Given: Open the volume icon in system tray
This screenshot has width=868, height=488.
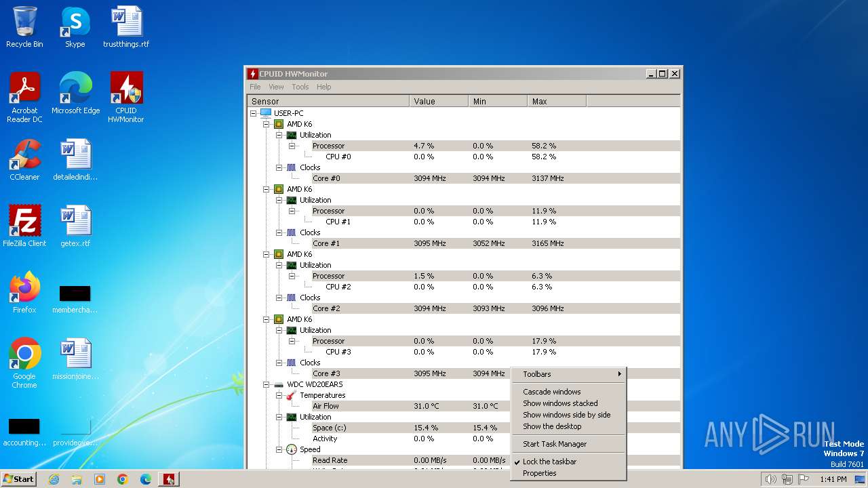Looking at the screenshot, I should (770, 479).
